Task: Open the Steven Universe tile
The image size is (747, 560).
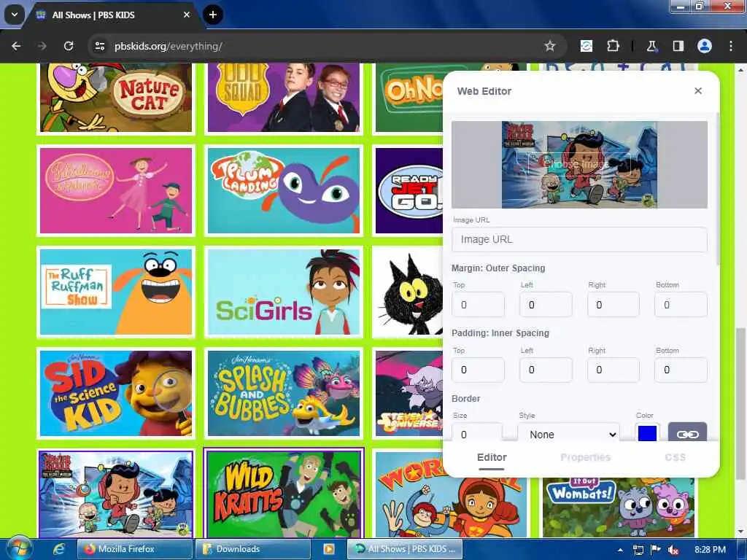Action: coord(409,393)
